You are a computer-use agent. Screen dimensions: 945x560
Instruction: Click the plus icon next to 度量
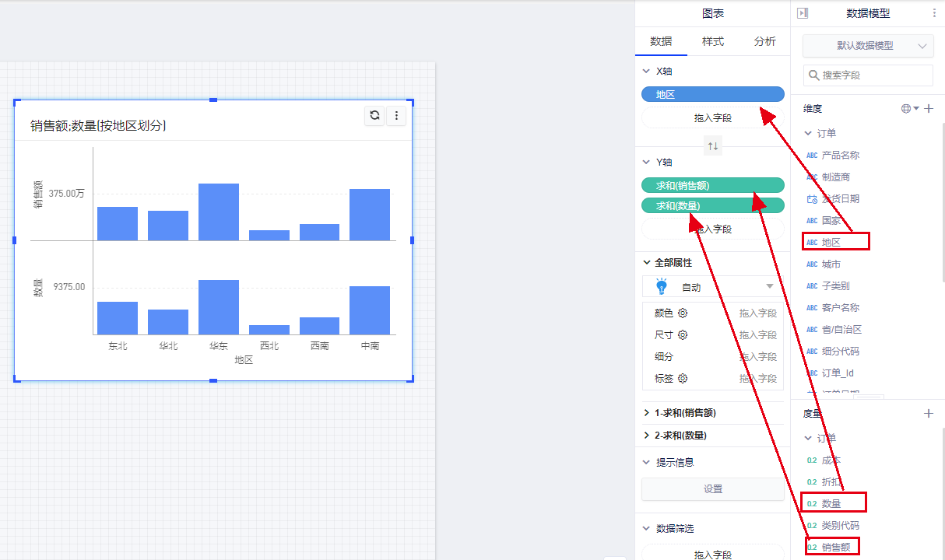click(928, 414)
